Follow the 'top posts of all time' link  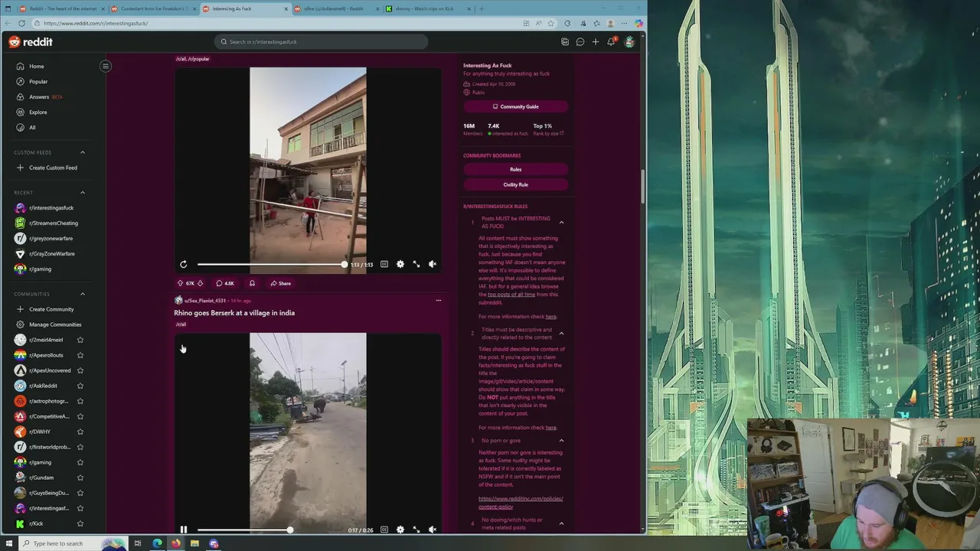(x=511, y=295)
